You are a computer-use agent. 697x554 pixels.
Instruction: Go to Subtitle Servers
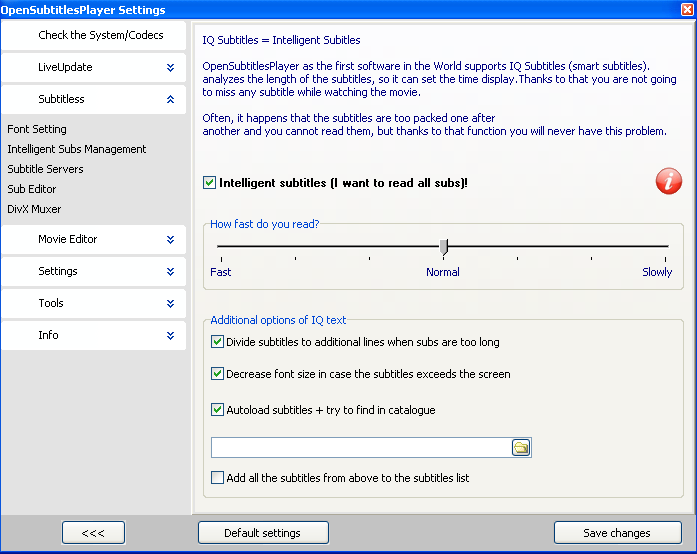[45, 169]
